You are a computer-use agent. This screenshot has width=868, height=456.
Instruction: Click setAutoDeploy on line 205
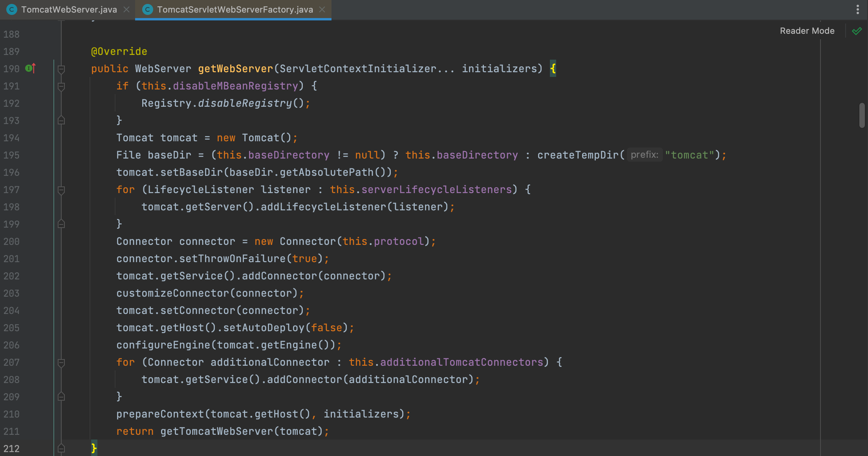point(264,328)
